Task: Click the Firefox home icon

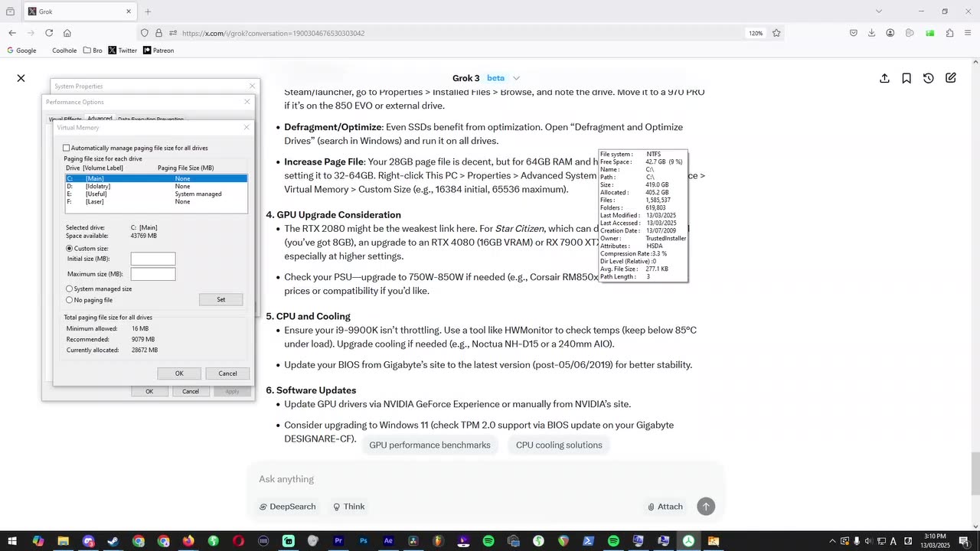Action: [67, 33]
